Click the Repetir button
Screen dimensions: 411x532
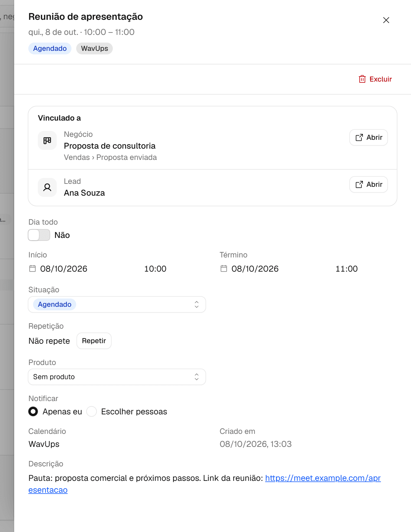(94, 341)
